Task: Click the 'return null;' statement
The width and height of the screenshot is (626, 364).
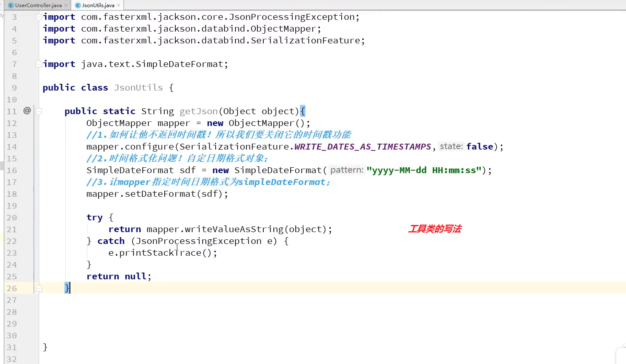Action: 119,276
